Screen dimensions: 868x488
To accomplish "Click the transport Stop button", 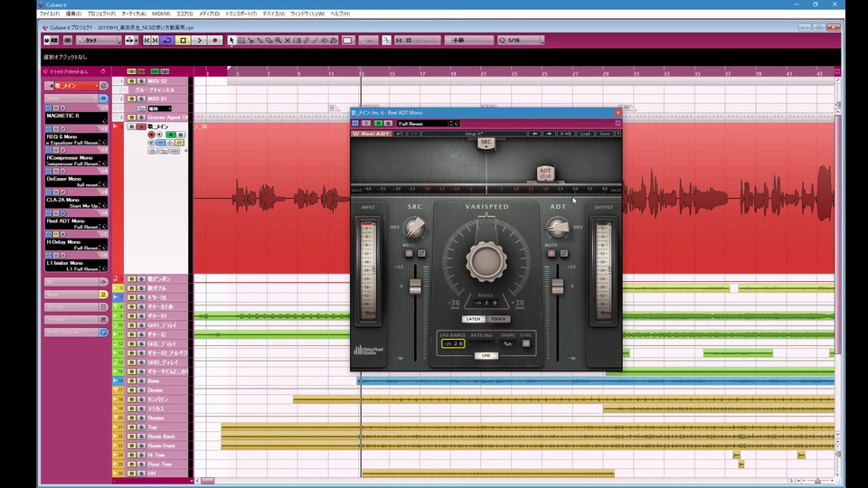I will click(x=184, y=41).
